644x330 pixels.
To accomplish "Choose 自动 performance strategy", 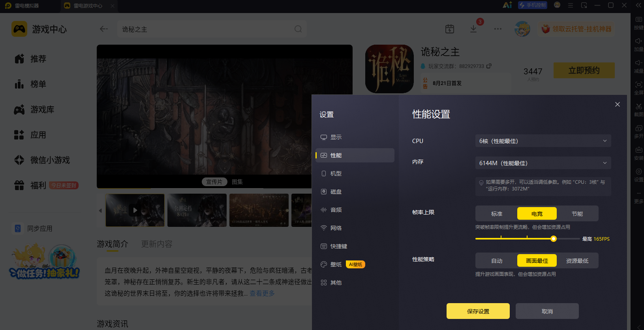I will [x=497, y=261].
